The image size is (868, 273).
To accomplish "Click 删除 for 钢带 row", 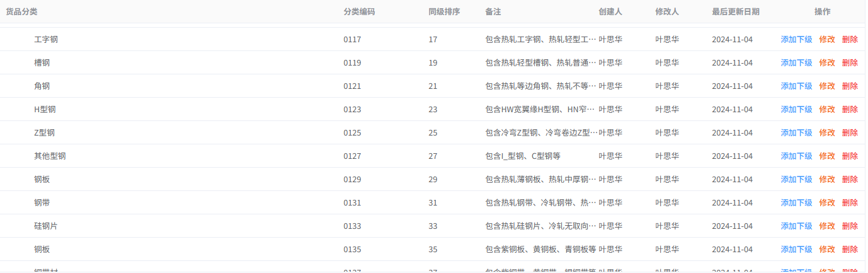I will point(850,202).
